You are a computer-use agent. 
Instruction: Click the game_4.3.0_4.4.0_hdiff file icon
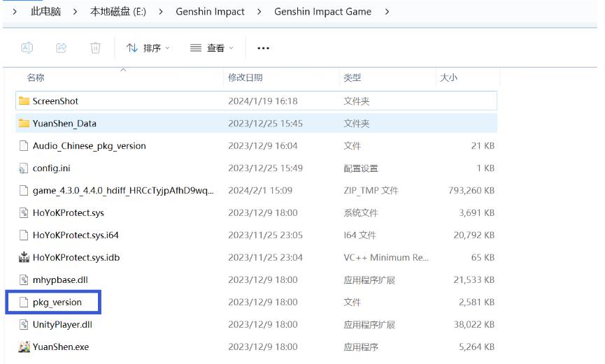coord(24,191)
